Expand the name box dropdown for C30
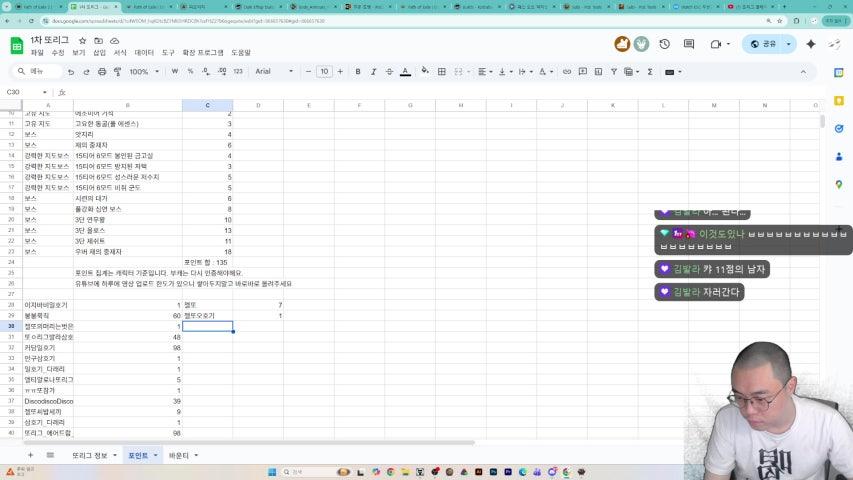The height and width of the screenshot is (480, 853). click(45, 93)
